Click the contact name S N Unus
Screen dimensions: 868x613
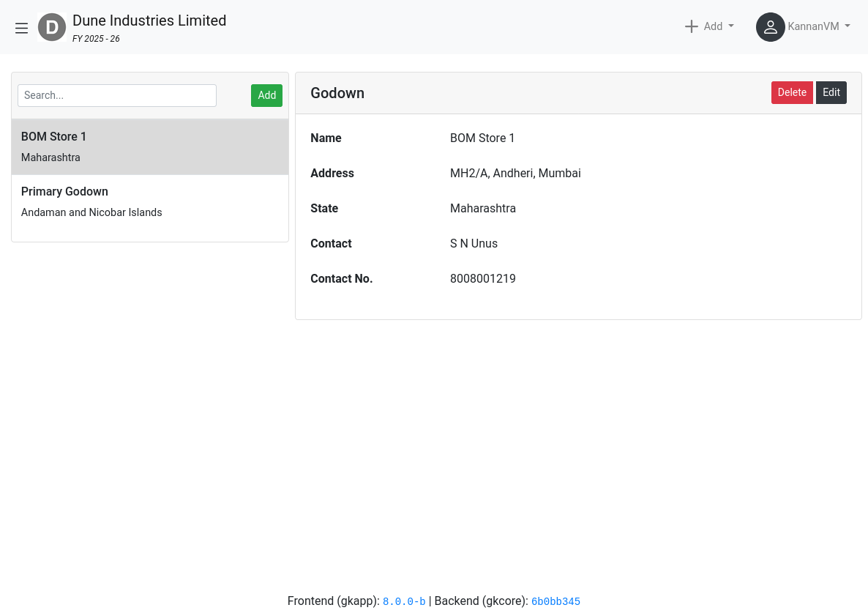pos(474,244)
